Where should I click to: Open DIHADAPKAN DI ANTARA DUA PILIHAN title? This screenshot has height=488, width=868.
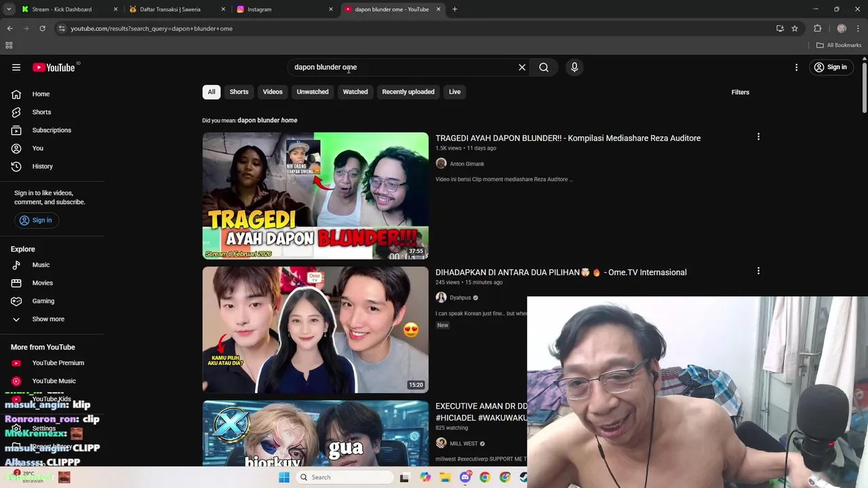561,272
